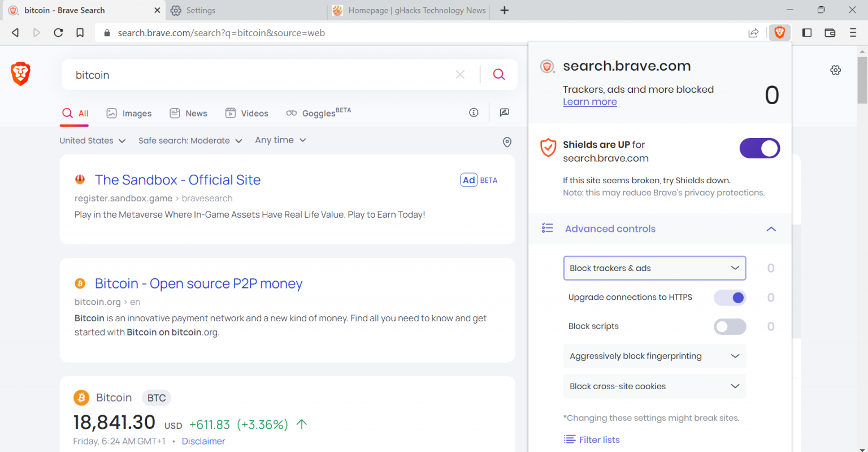The width and height of the screenshot is (868, 452).
Task: Switch to the News search tab
Action: 188,113
